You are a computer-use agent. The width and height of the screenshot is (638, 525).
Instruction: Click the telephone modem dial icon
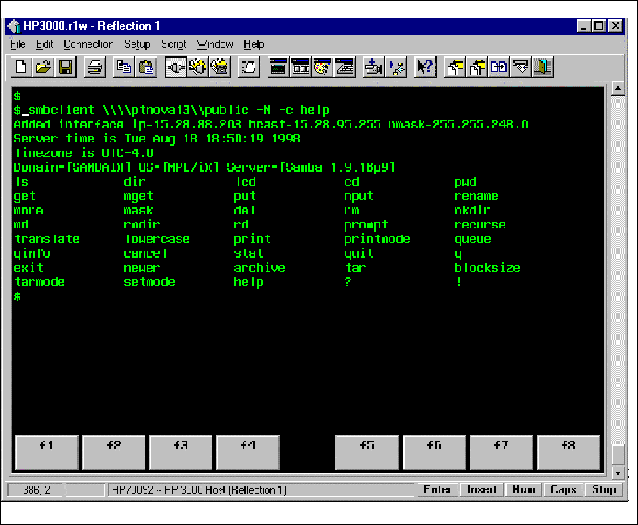point(220,67)
